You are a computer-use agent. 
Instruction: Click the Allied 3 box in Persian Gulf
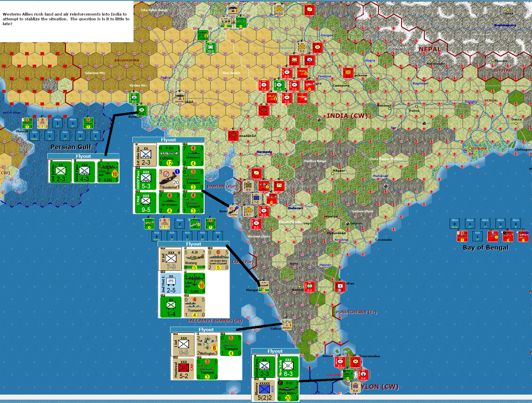[72, 123]
